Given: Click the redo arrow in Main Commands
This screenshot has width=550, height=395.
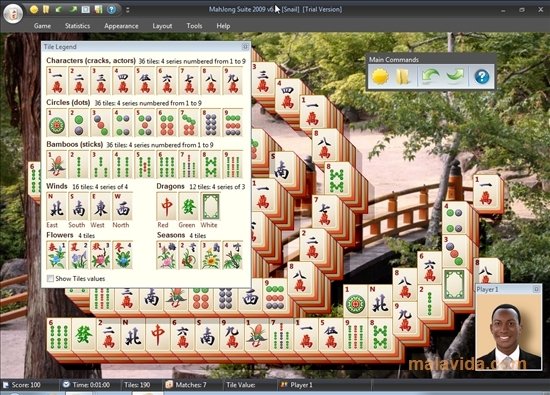Looking at the screenshot, I should pyautogui.click(x=455, y=76).
